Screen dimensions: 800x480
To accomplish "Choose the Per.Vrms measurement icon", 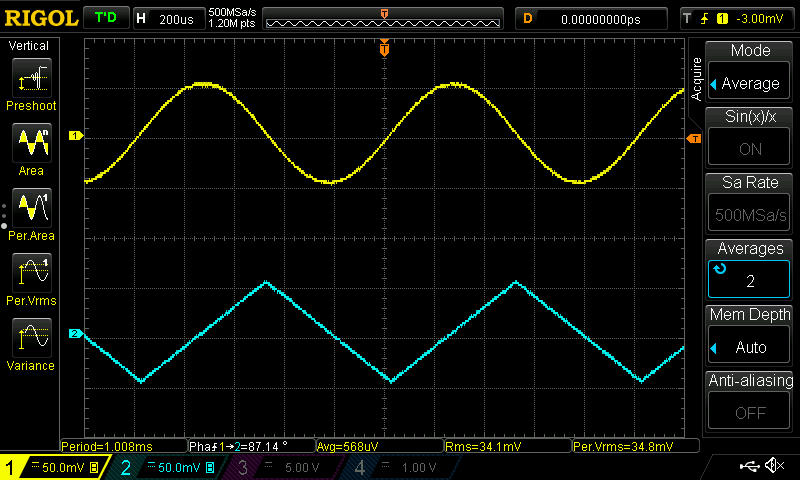I will [30, 277].
